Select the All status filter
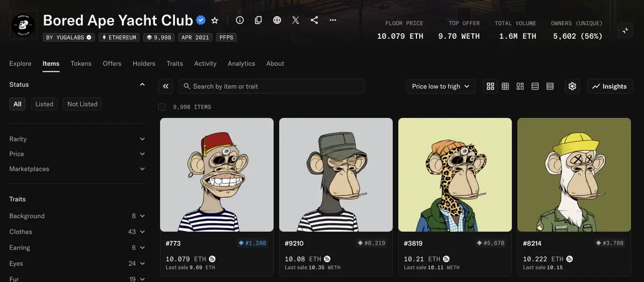This screenshot has height=282, width=644. [18, 104]
